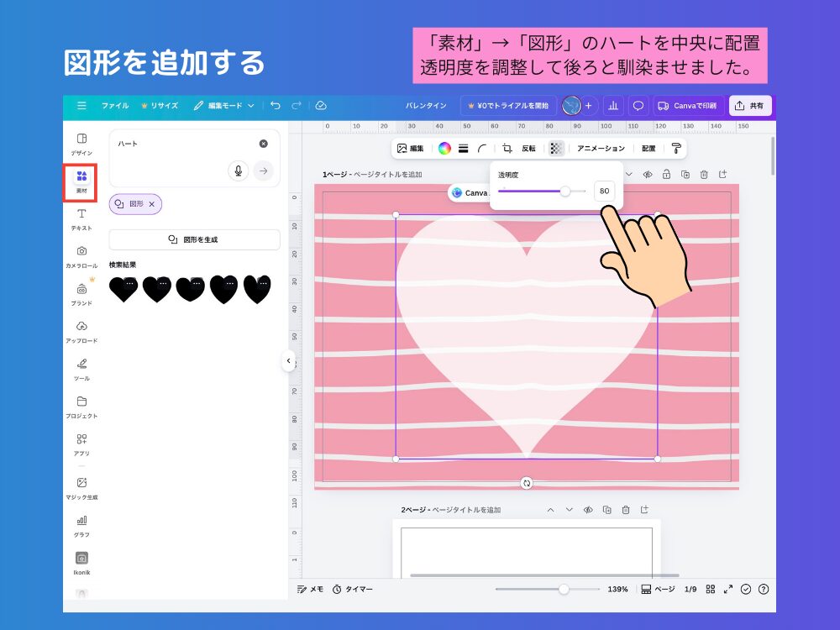Image resolution: width=840 pixels, height=630 pixels.
Task: Collapse the search panel with the side arrow
Action: (x=290, y=361)
